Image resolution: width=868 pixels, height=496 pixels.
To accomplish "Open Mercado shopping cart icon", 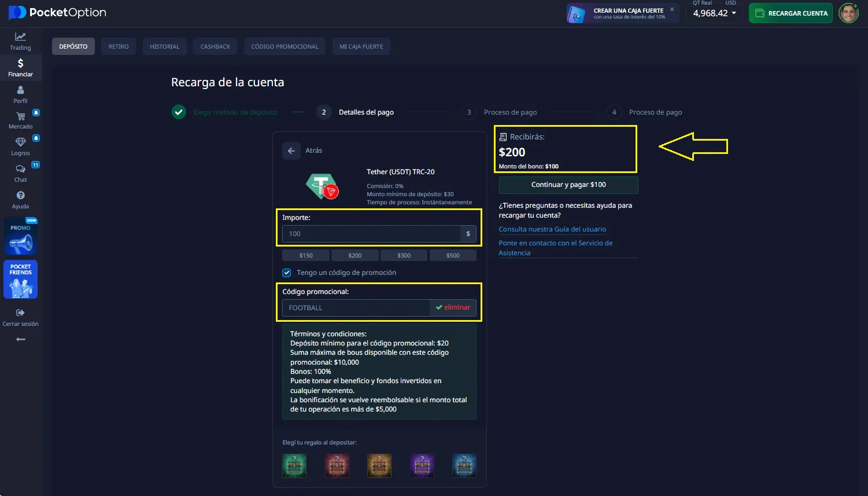I will pyautogui.click(x=21, y=116).
